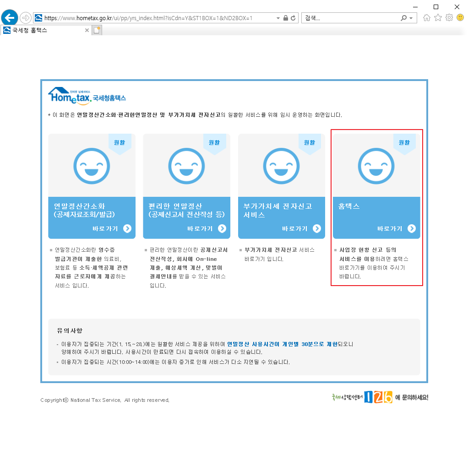The width and height of the screenshot is (468, 476).
Task: Click arrow circle icon on 홈택스 card
Action: (x=412, y=228)
